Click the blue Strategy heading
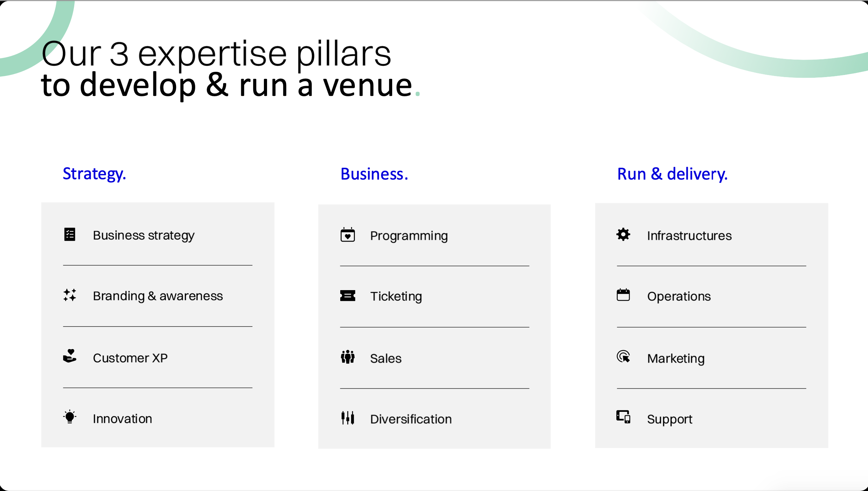The image size is (868, 491). [94, 174]
